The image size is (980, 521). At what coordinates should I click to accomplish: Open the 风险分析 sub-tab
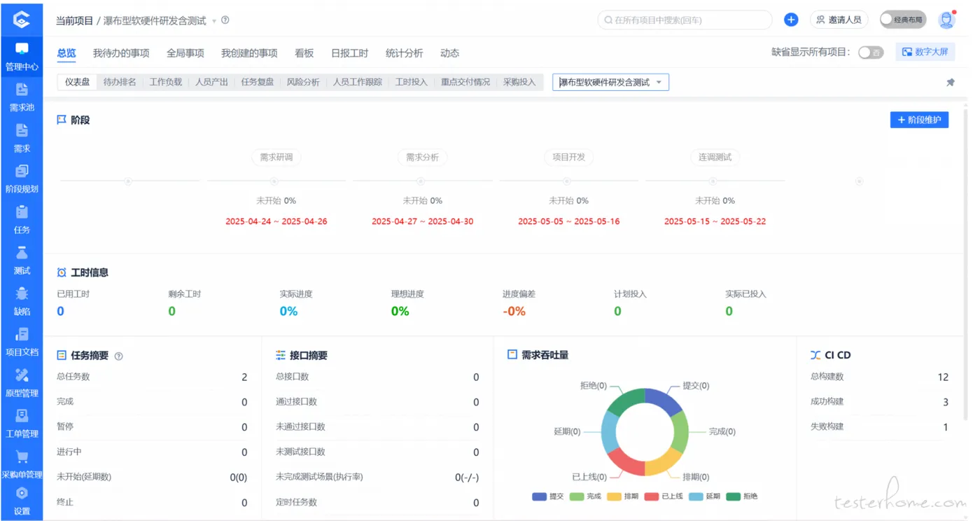tap(302, 83)
